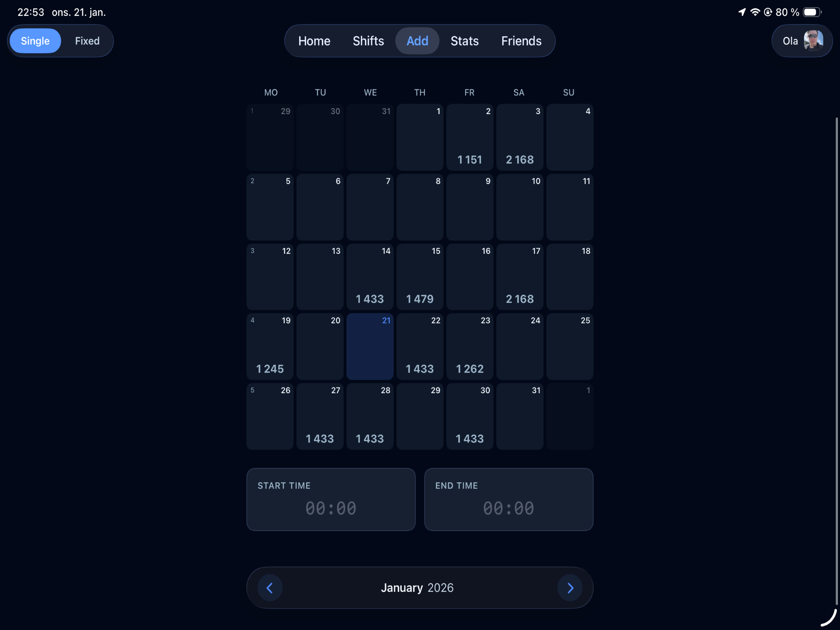Open the Friends tab
840x630 pixels.
pos(521,41)
